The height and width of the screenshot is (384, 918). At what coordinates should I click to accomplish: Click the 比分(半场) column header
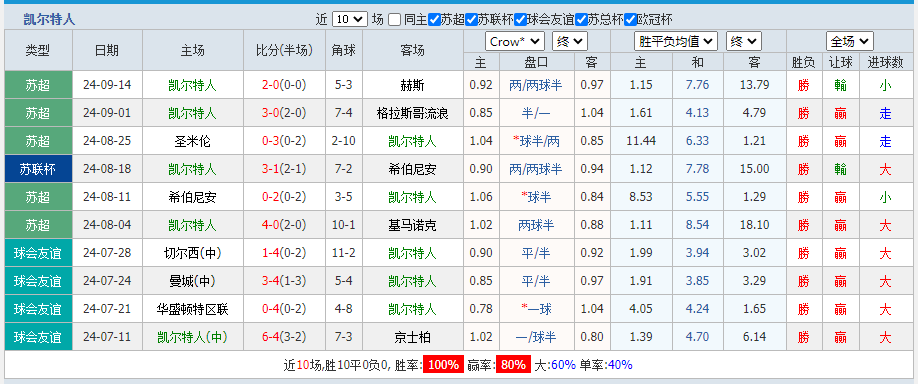285,50
